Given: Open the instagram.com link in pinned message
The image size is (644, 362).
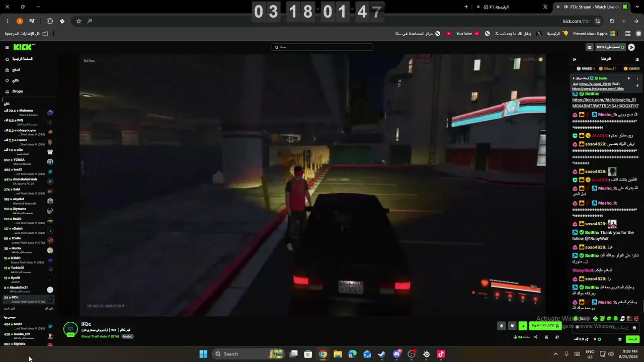Looking at the screenshot, I should pos(598,89).
